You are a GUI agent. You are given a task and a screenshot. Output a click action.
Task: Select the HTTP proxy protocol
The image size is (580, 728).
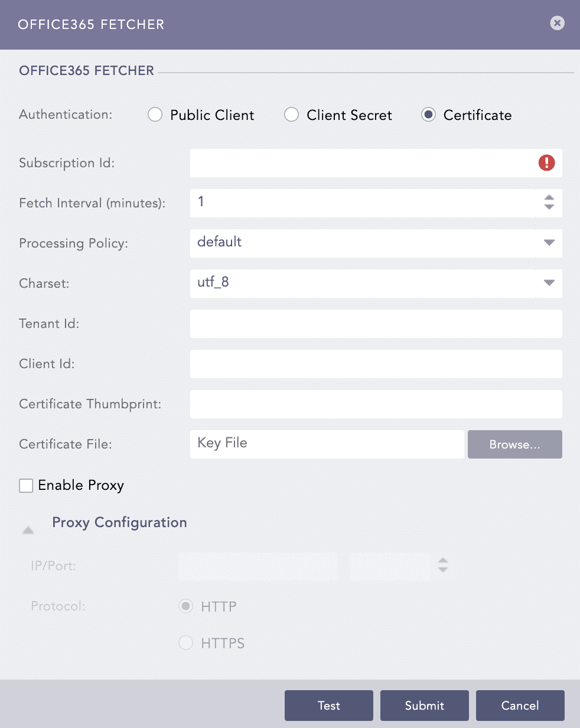[x=185, y=606]
